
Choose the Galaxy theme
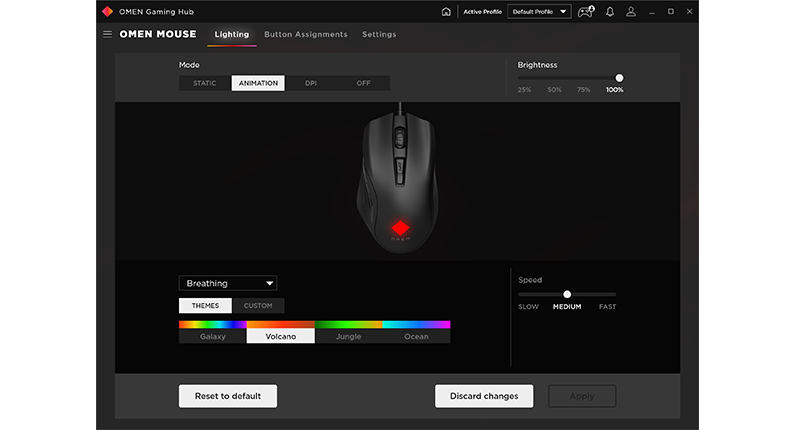tap(213, 337)
